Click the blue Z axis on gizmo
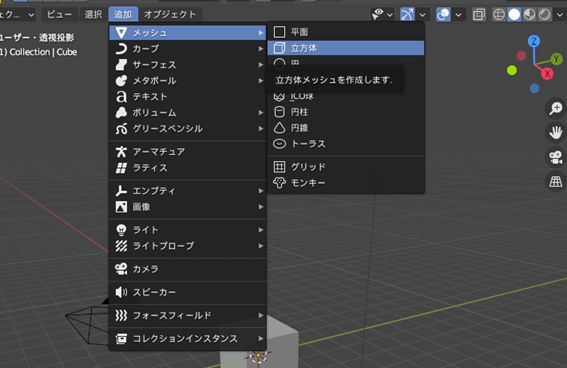Image resolution: width=567 pixels, height=368 pixels. pos(534,41)
